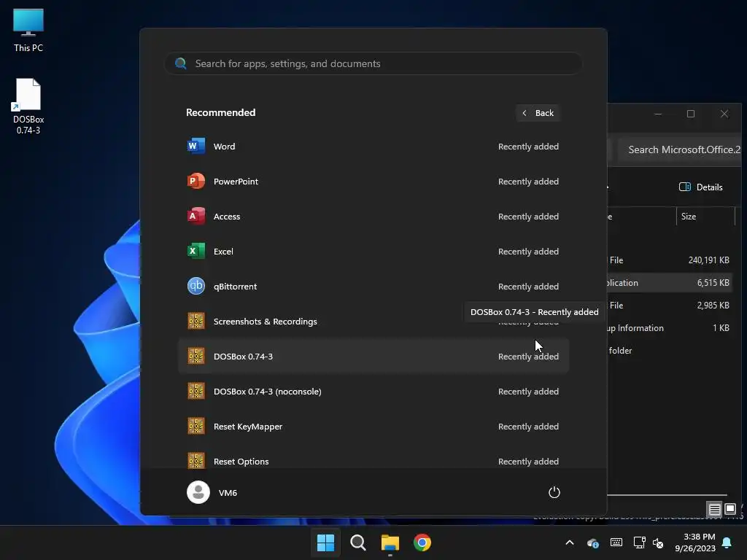This screenshot has height=560, width=747.
Task: Click the 'qBittorrent' label in the list
Action: 235,286
